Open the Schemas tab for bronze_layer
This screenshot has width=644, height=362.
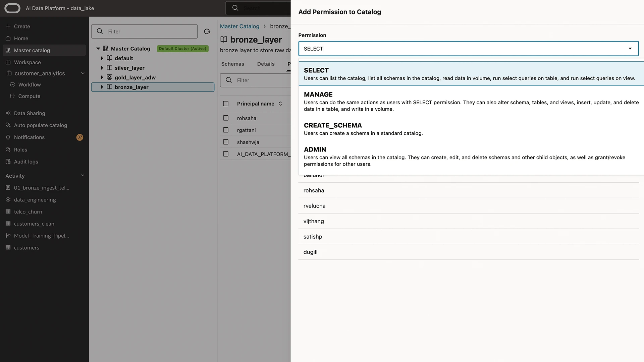tap(232, 64)
